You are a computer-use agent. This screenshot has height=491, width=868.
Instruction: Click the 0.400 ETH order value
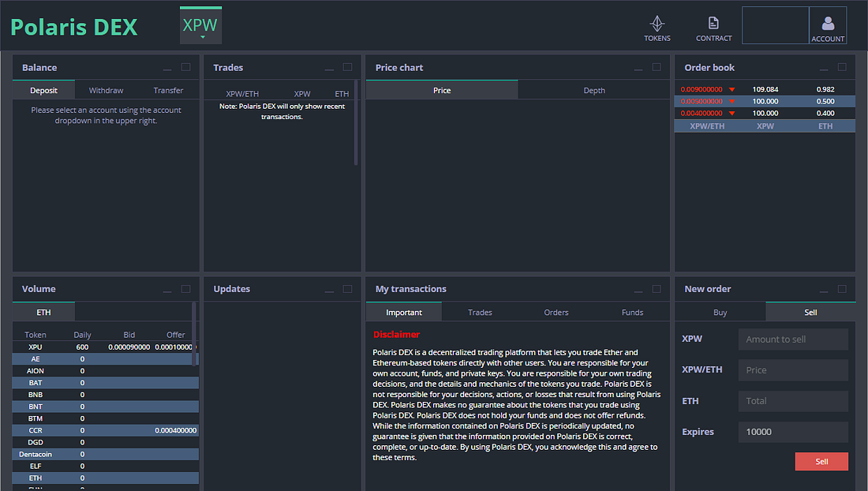pos(825,113)
